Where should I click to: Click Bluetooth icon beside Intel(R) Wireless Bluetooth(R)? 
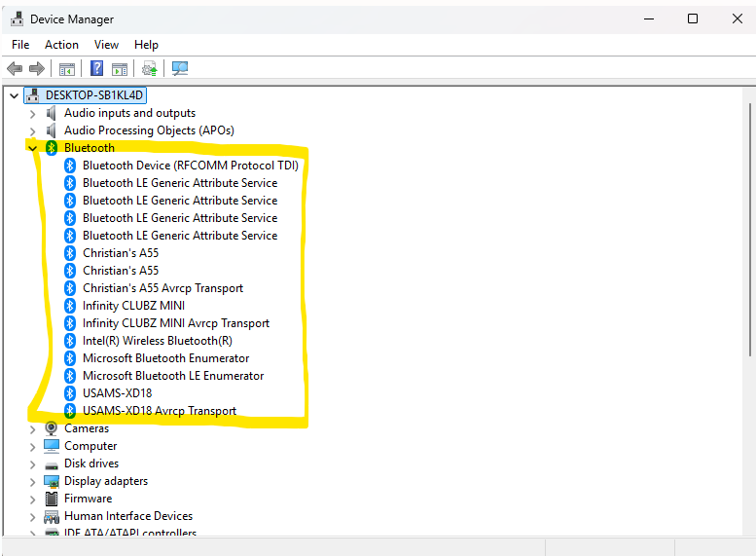tap(70, 341)
